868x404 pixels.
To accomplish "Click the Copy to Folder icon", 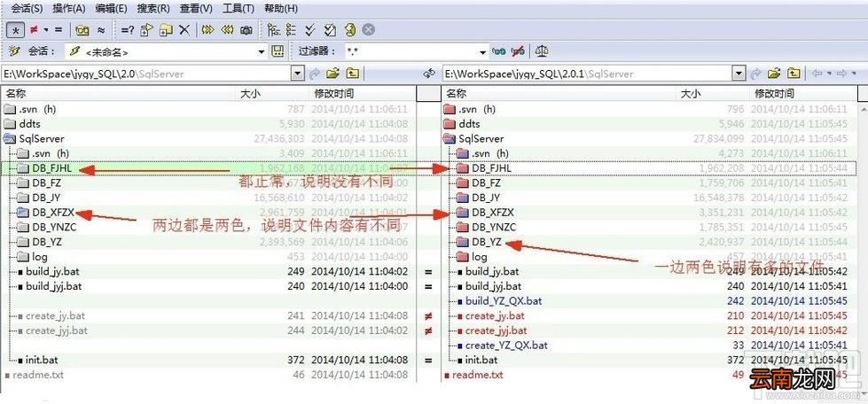I will [166, 30].
